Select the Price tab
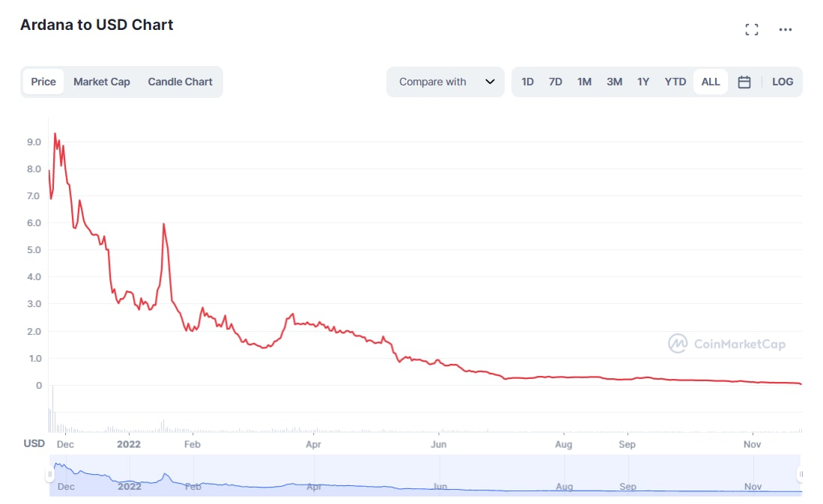Image resolution: width=823 pixels, height=504 pixels. (43, 82)
